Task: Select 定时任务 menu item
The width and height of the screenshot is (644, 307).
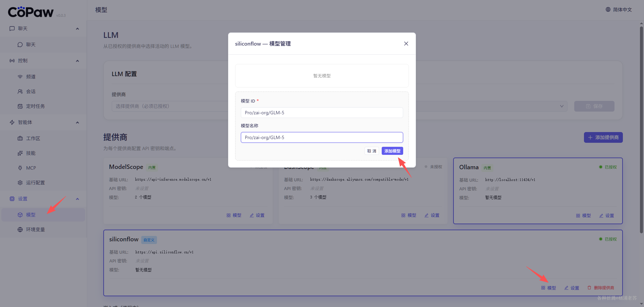Action: pos(43,106)
